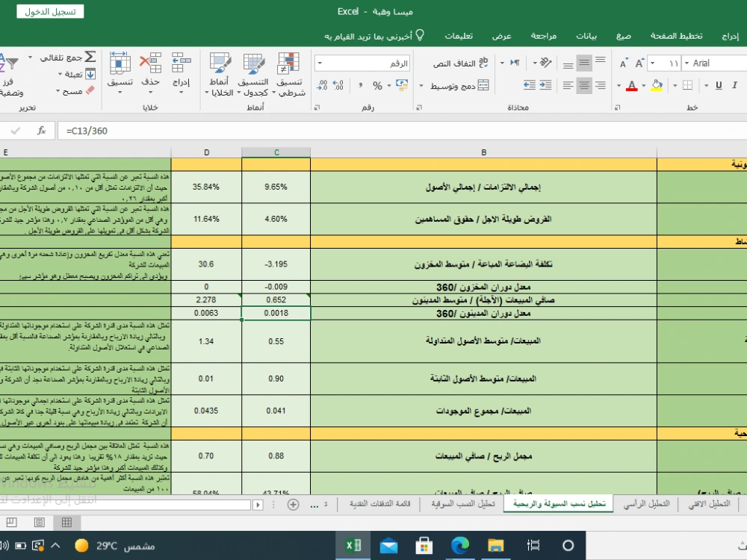The height and width of the screenshot is (560, 747).
Task: Toggle Middle Align vertical alignment
Action: point(584,63)
